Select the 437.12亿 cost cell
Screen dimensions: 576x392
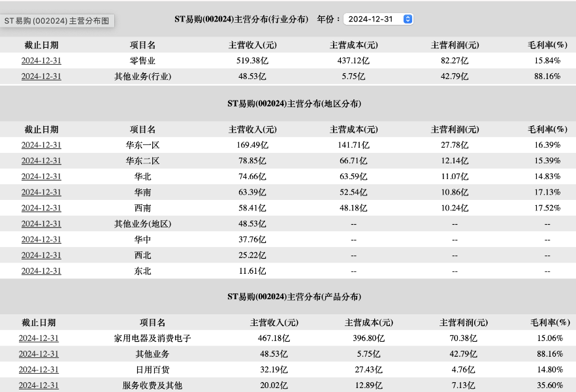pyautogui.click(x=353, y=61)
